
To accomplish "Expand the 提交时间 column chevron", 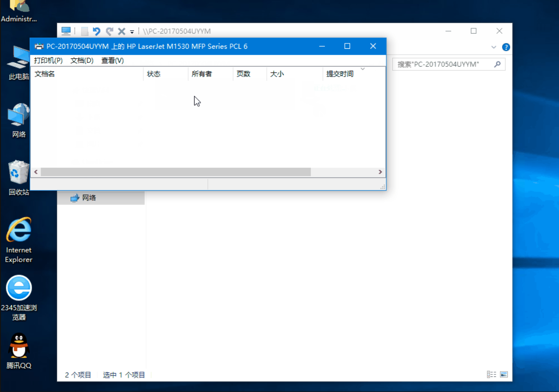I will point(362,69).
